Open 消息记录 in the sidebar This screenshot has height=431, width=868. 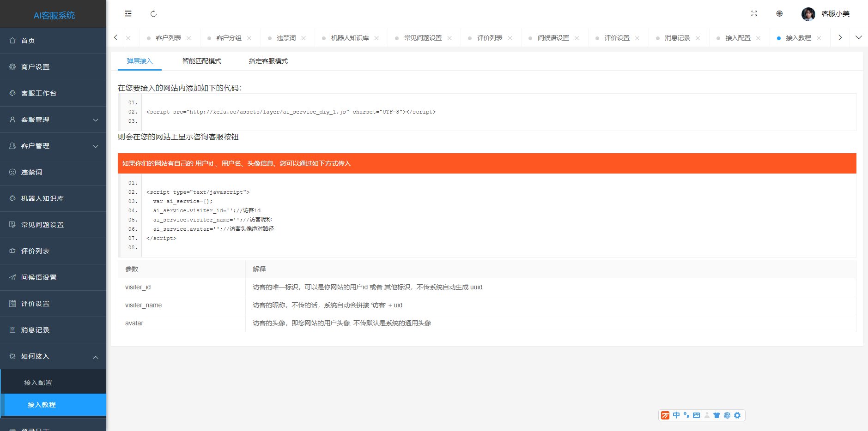(x=36, y=330)
